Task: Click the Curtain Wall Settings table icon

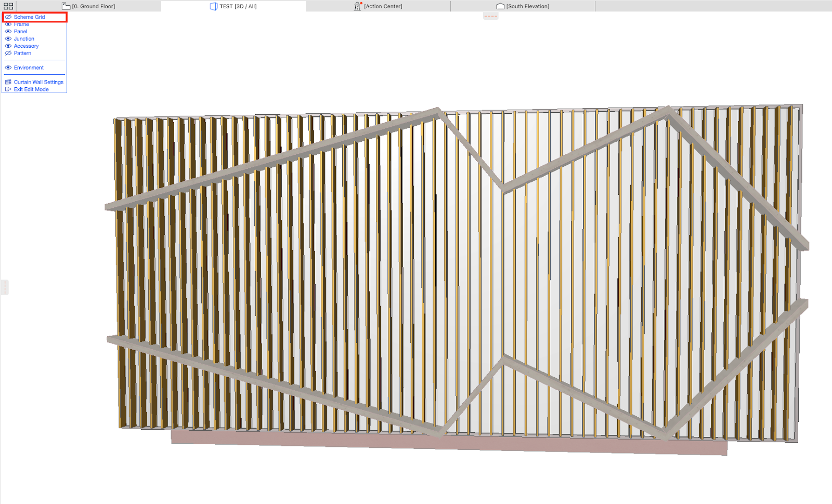Action: click(x=7, y=82)
